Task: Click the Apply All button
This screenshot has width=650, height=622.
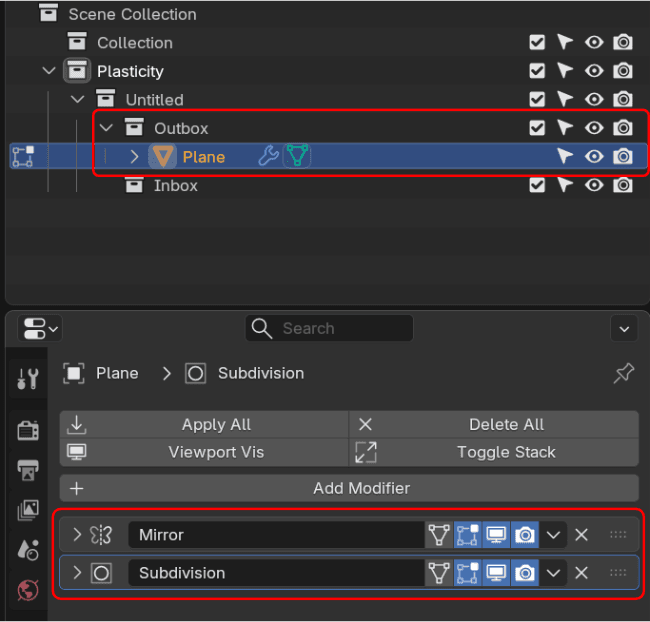Action: click(204, 424)
